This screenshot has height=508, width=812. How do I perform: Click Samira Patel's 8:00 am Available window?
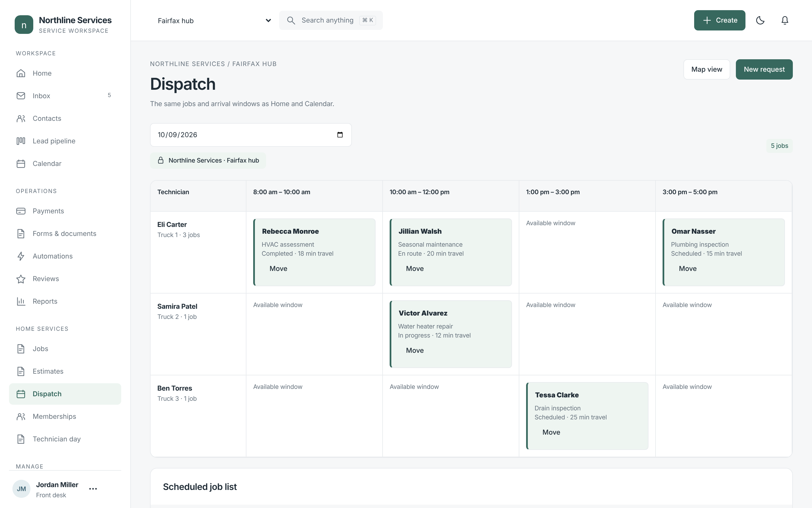point(277,305)
